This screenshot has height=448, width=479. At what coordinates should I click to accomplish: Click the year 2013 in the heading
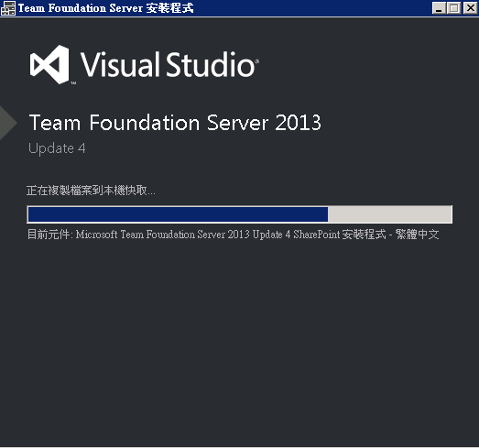[298, 123]
